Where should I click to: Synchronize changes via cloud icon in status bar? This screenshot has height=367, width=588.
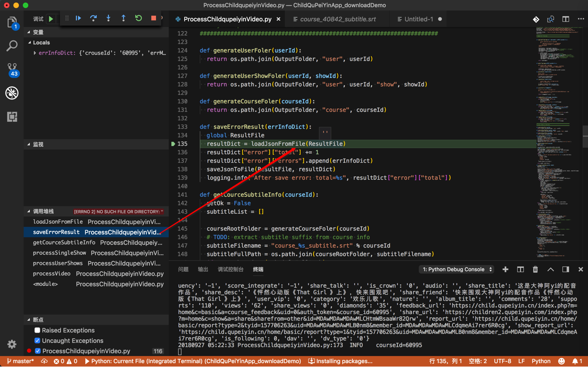coord(44,361)
